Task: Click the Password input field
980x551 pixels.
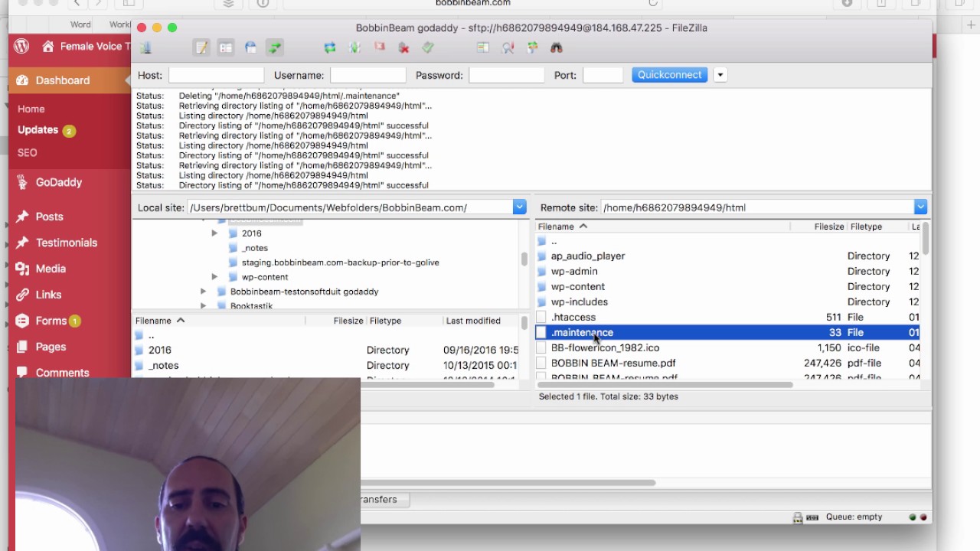Action: click(x=506, y=75)
